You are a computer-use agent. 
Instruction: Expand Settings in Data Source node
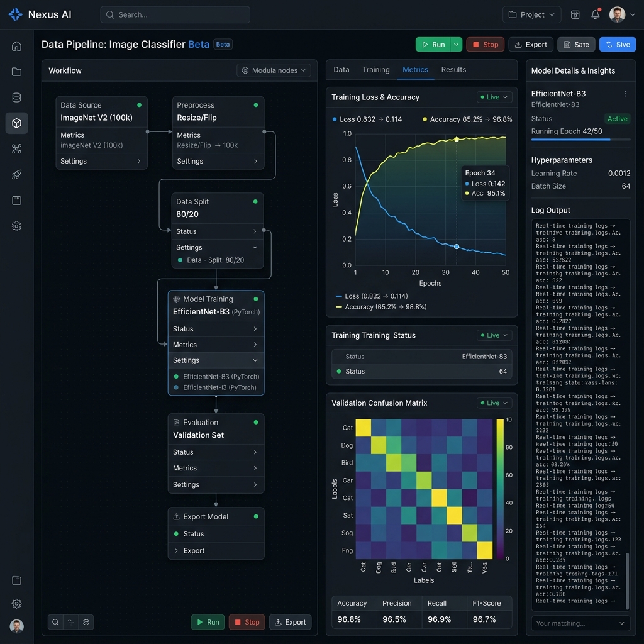[101, 161]
